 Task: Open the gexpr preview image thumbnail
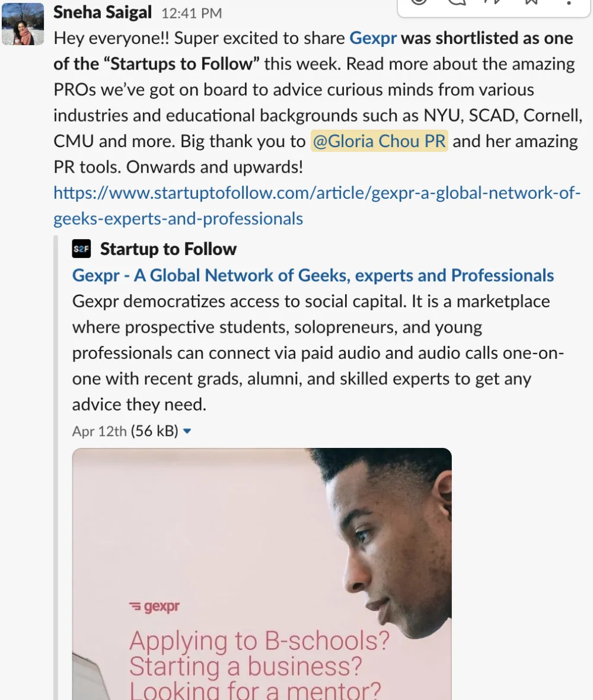262,574
